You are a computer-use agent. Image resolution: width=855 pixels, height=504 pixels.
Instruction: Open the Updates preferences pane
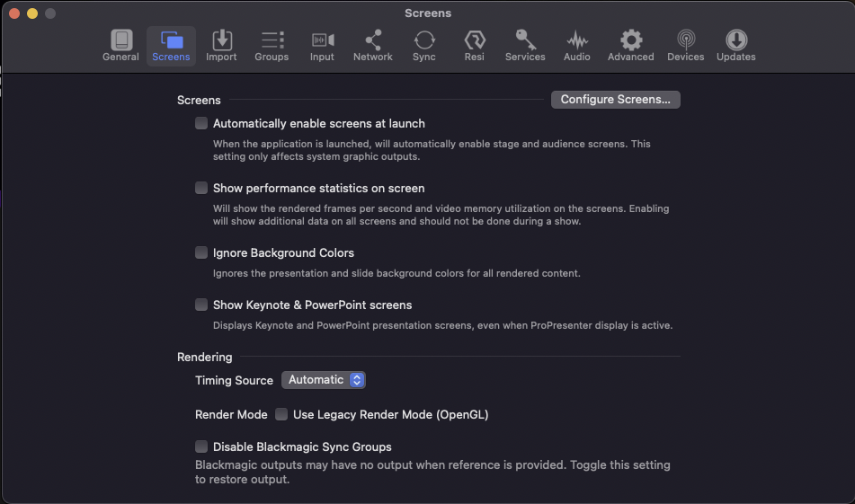point(735,46)
